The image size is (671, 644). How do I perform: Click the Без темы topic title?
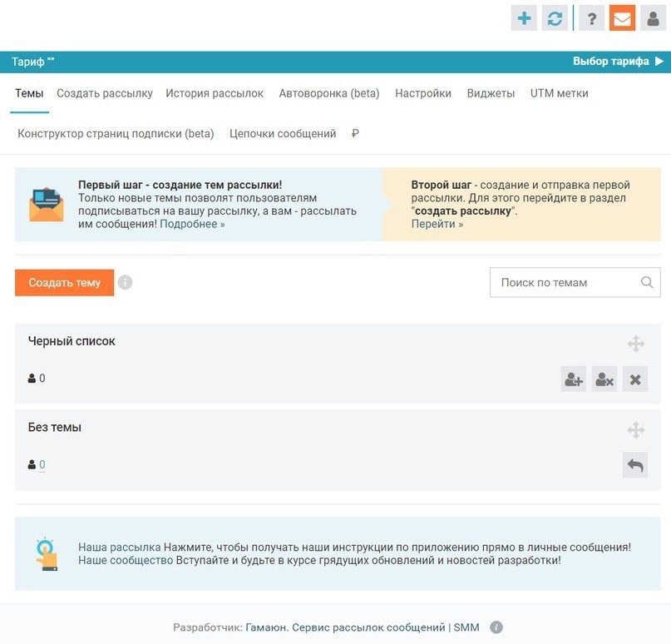pos(54,428)
